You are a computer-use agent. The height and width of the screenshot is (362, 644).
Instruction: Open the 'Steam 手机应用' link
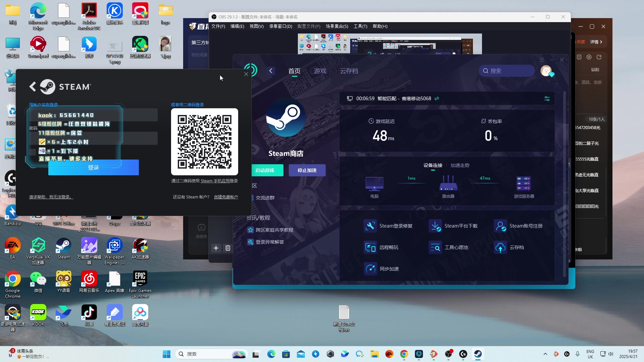coord(215,181)
